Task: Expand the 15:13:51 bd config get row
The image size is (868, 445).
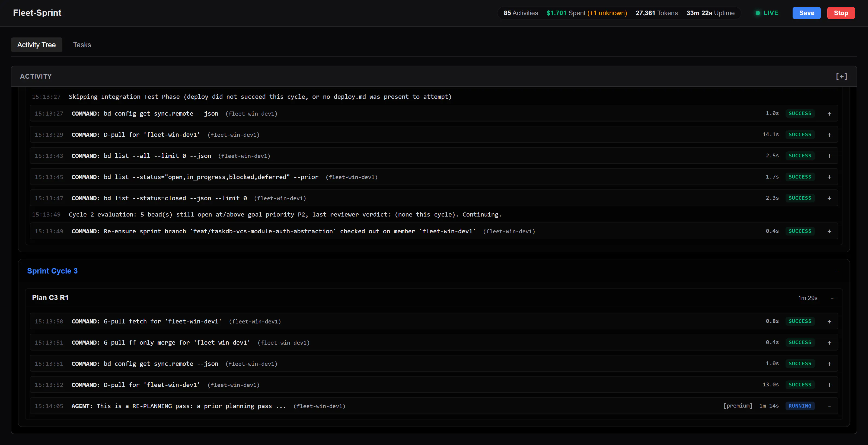Action: tap(829, 364)
